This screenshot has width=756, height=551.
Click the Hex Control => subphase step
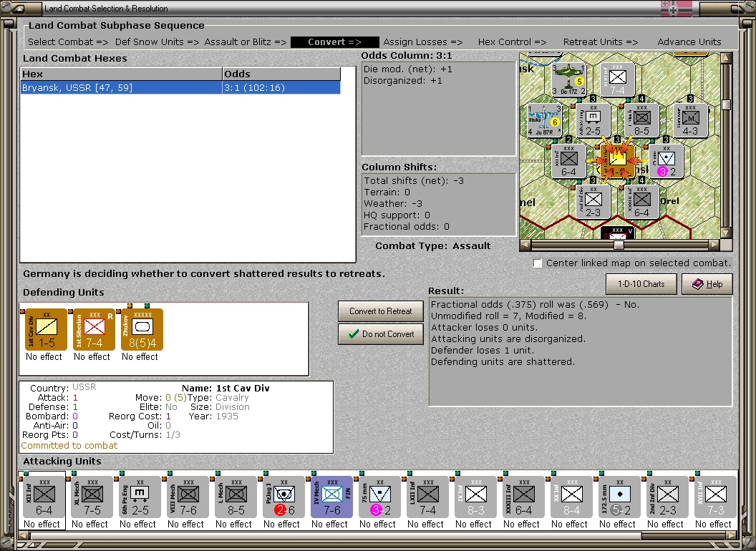[512, 42]
